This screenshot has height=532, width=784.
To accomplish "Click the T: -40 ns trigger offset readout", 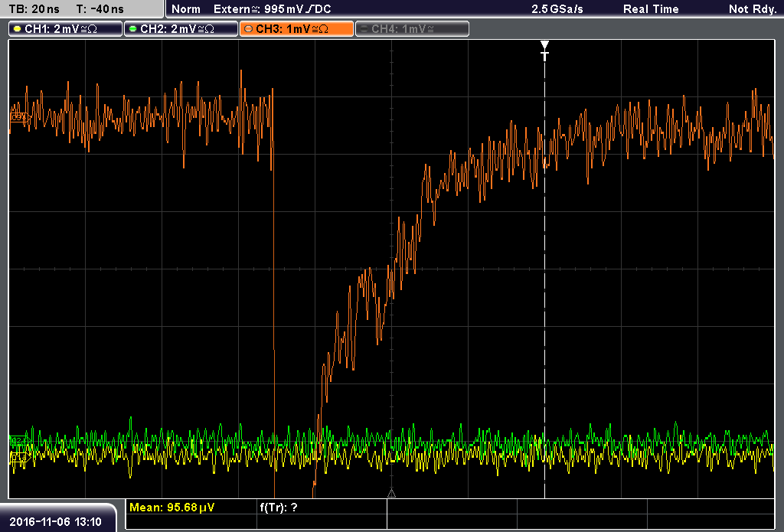I will pos(100,9).
